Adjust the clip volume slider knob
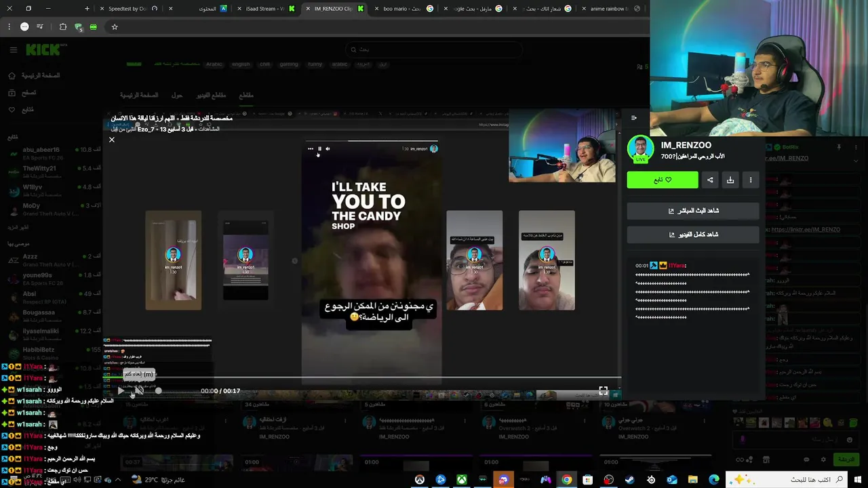 click(158, 390)
